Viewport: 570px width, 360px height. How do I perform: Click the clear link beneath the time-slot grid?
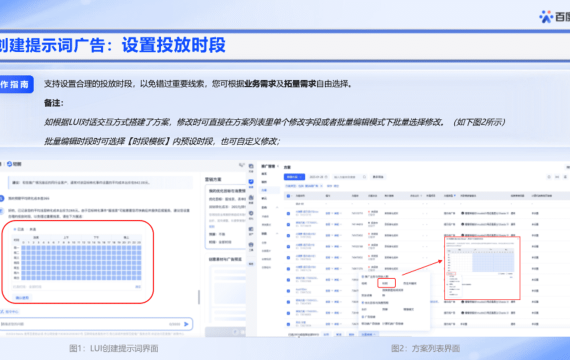[138, 287]
